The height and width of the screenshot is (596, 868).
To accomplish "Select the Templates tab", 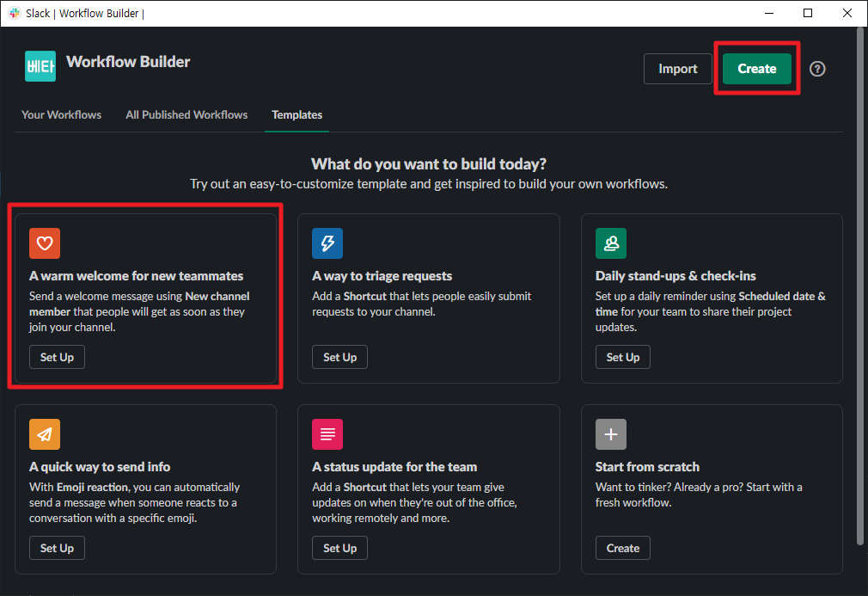I will (x=296, y=114).
